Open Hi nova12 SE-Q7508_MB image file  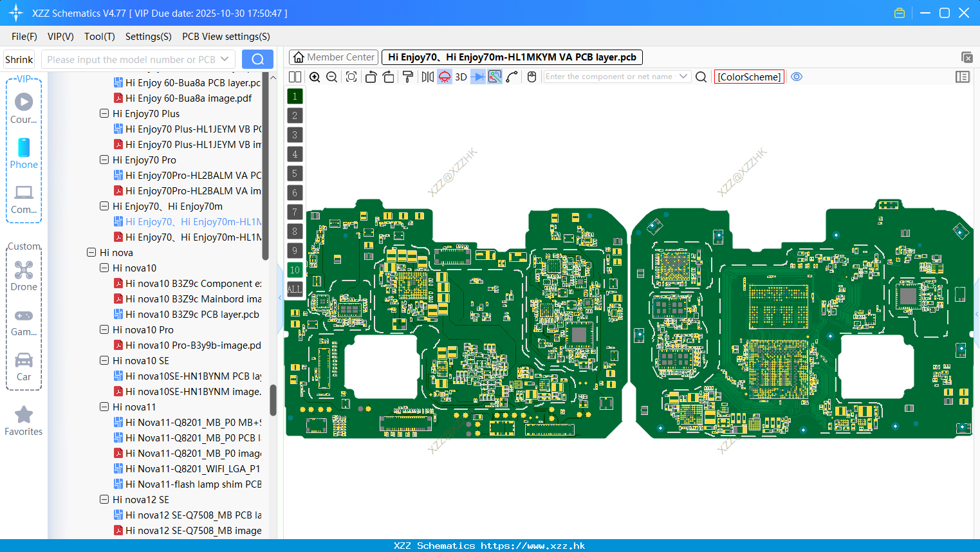[187, 530]
